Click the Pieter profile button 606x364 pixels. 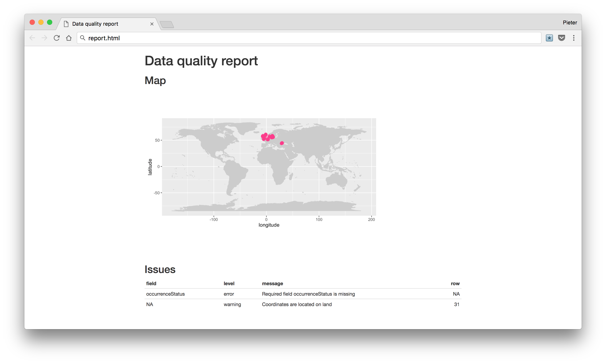point(570,23)
